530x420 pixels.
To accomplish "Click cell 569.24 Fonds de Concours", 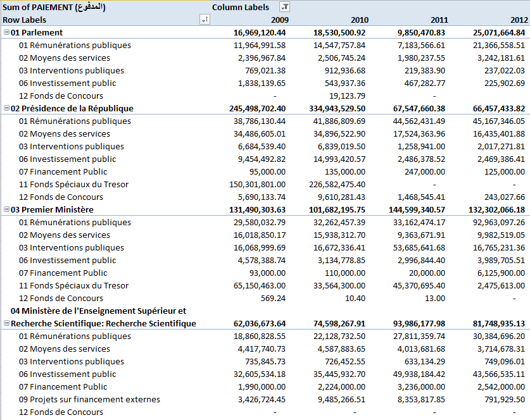I will tap(273, 299).
